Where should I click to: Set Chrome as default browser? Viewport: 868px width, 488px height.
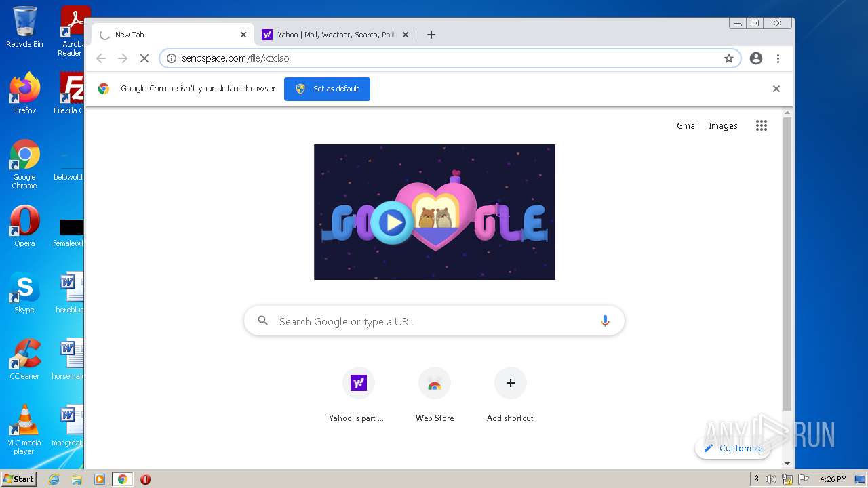[327, 89]
